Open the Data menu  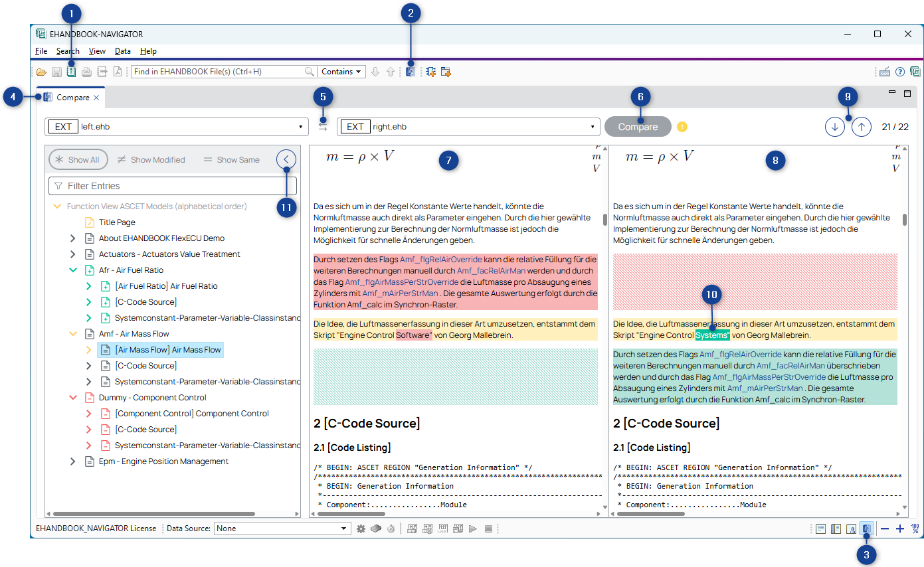click(x=122, y=51)
